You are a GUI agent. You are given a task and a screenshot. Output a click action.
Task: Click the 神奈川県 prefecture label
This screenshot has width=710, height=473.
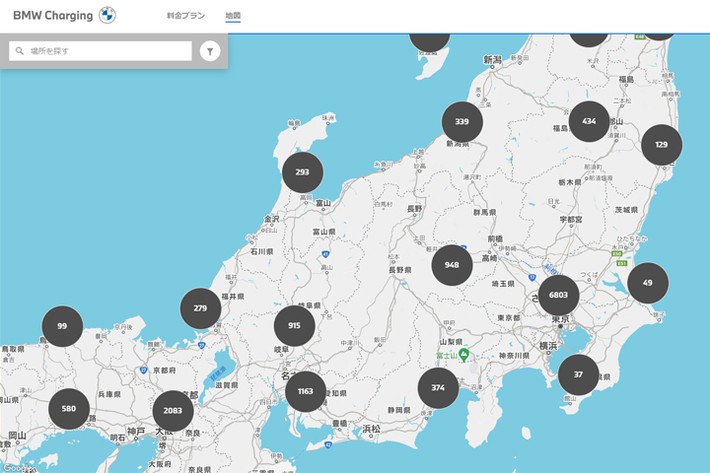pos(514,356)
